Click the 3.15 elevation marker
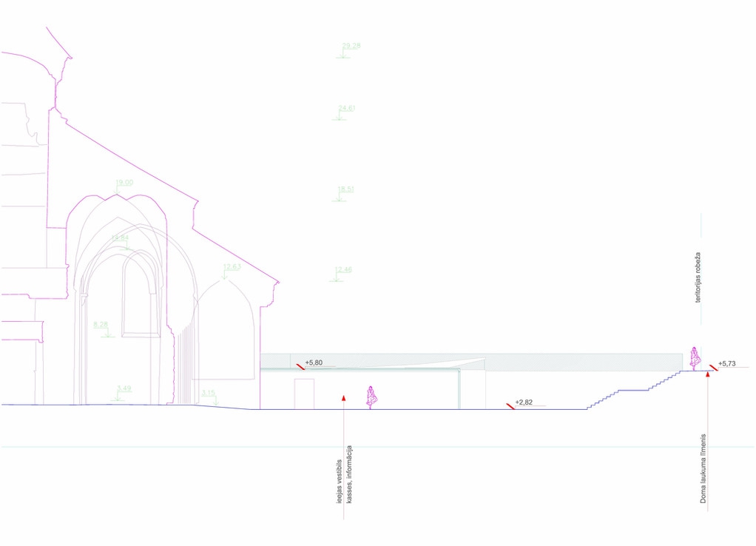The width and height of the screenshot is (756, 546). point(209,393)
